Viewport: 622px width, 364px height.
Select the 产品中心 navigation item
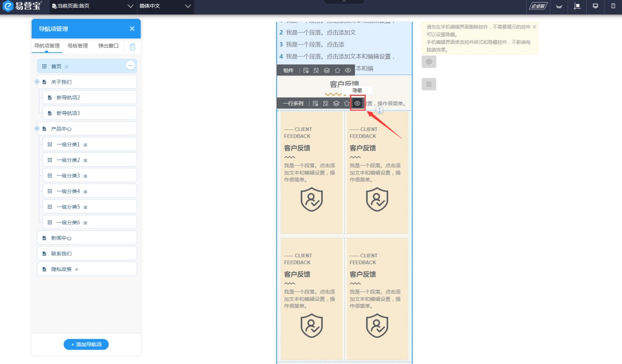pos(87,128)
